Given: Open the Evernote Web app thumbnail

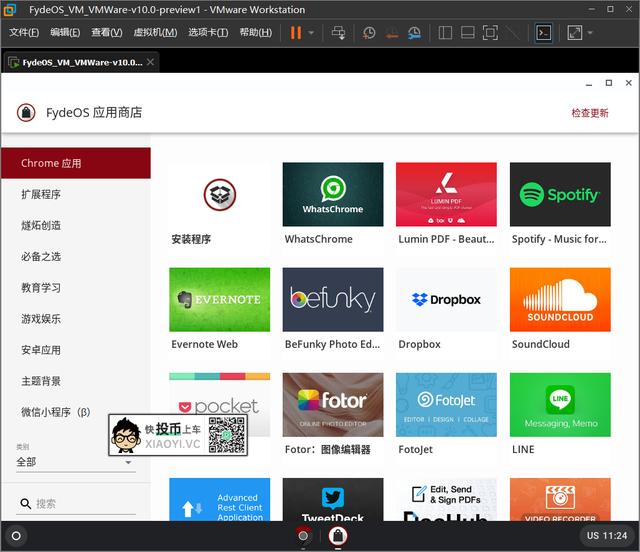Looking at the screenshot, I should 220,299.
